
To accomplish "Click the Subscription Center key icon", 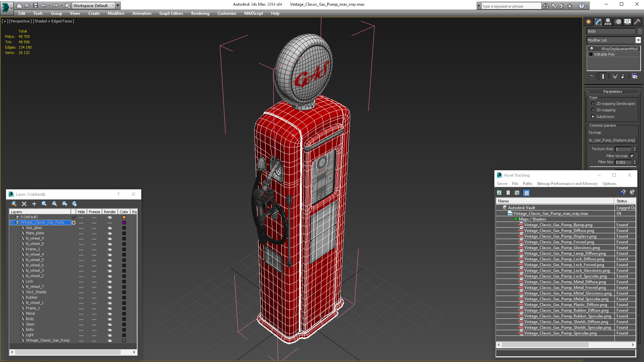I will click(x=554, y=6).
